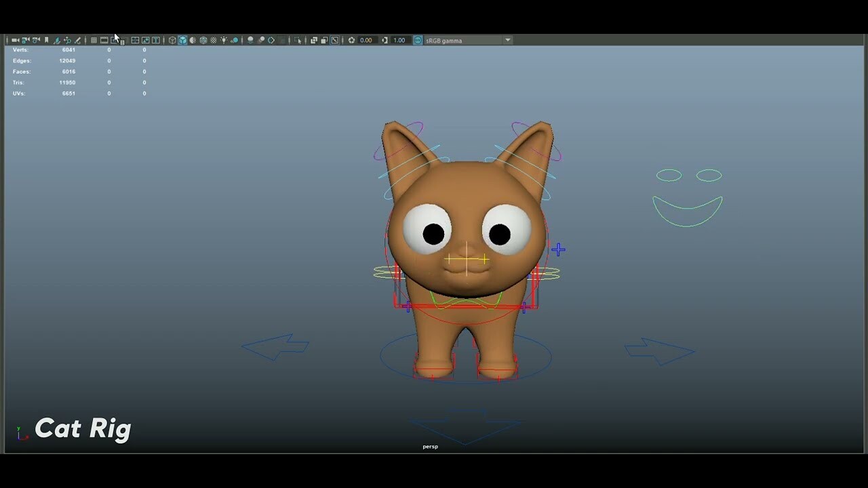This screenshot has width=868, height=488.
Task: Toggle the Gate Mask display
Action: 123,40
